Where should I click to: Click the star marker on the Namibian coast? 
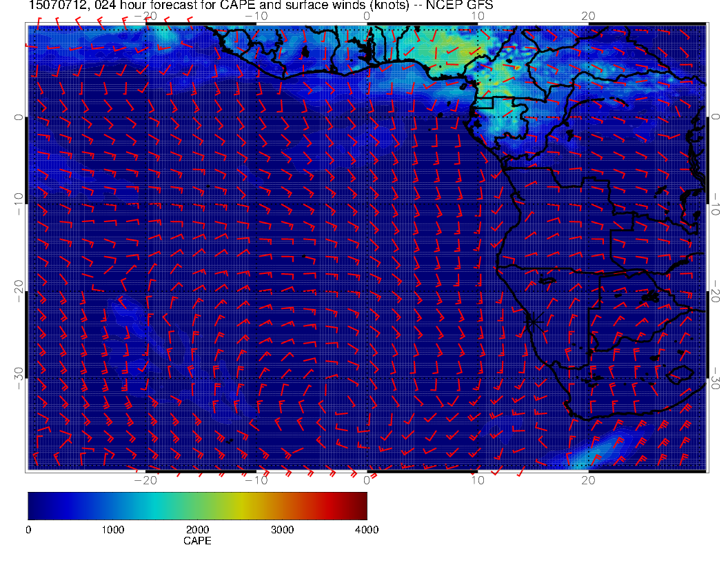(533, 320)
